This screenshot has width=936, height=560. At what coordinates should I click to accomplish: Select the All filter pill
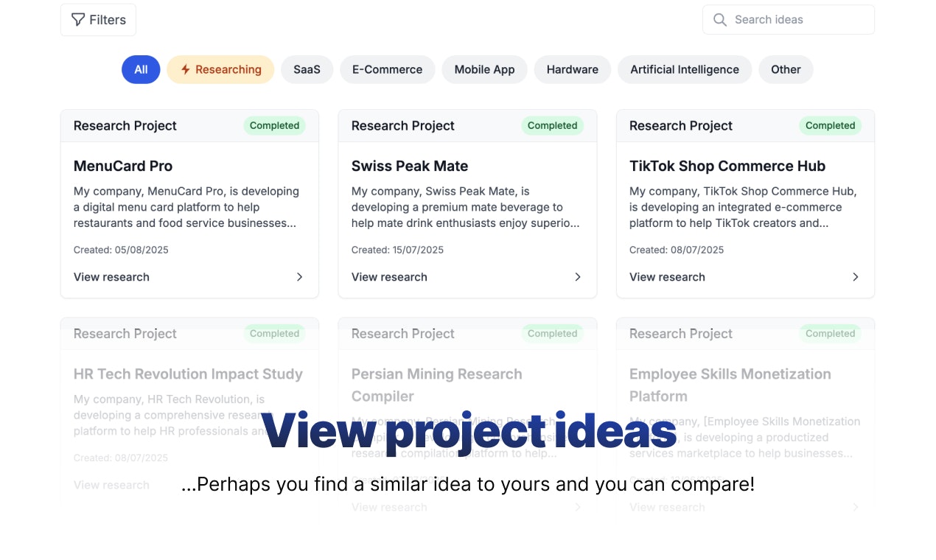140,69
